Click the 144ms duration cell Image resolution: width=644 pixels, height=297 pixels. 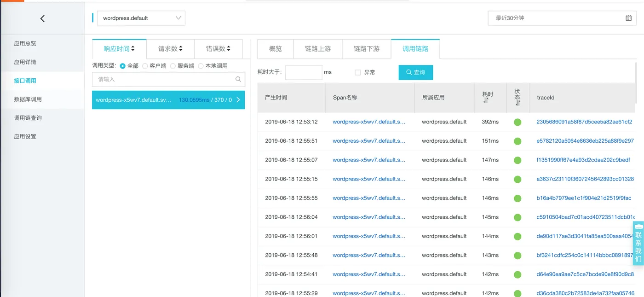[x=490, y=236]
